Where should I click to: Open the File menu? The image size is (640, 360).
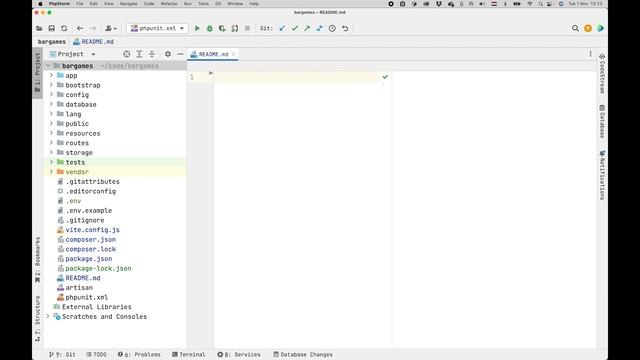80,4
